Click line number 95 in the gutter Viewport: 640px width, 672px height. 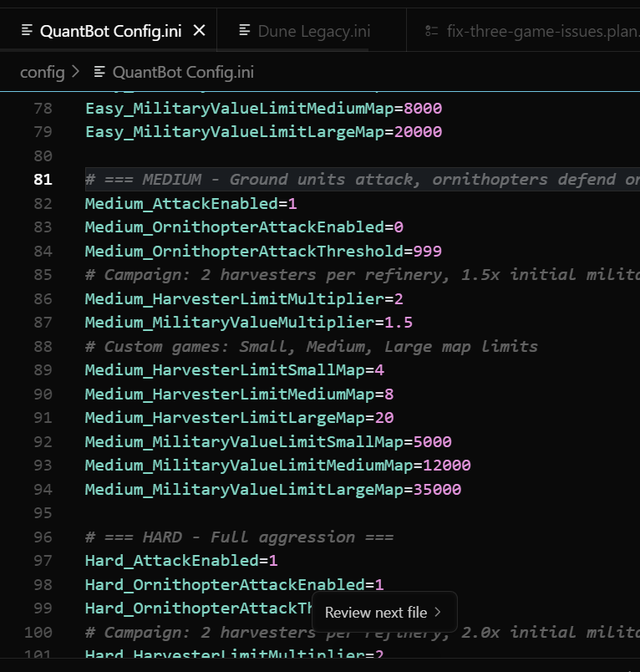pyautogui.click(x=43, y=513)
